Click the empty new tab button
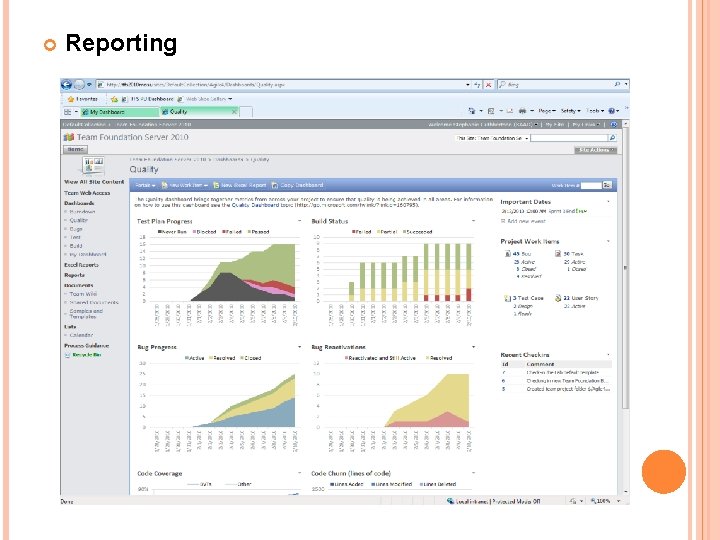 [246, 112]
